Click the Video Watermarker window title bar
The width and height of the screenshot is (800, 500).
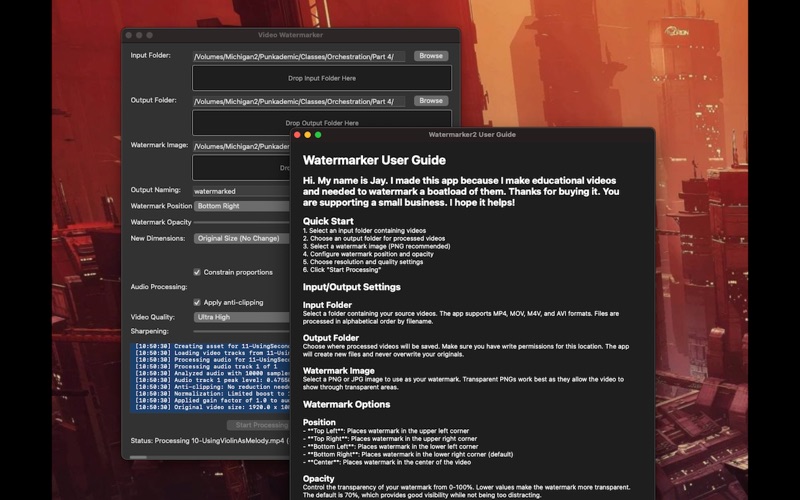[x=290, y=35]
